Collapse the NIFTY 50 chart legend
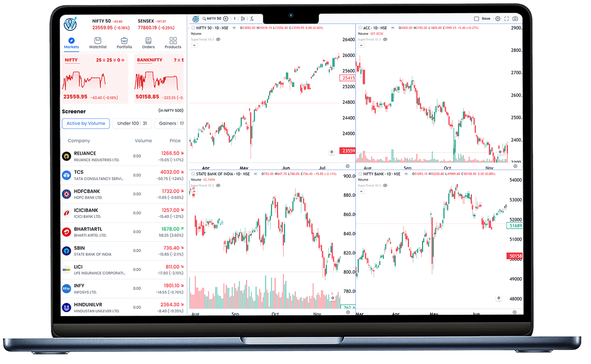Viewport: 591px width, 364px height. coord(194,45)
